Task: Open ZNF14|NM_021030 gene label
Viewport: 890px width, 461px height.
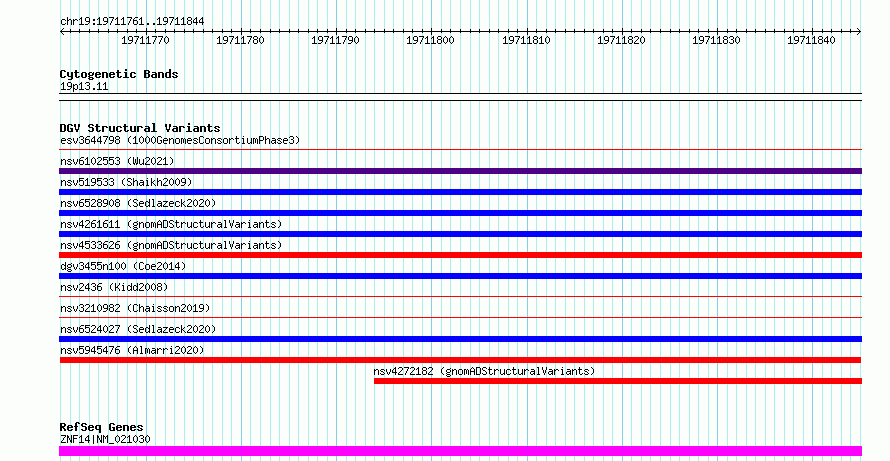Action: 105,439
